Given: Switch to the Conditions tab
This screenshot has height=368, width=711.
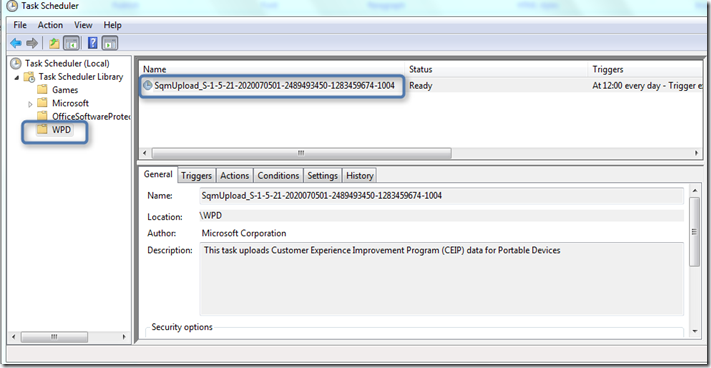Looking at the screenshot, I should pyautogui.click(x=278, y=175).
